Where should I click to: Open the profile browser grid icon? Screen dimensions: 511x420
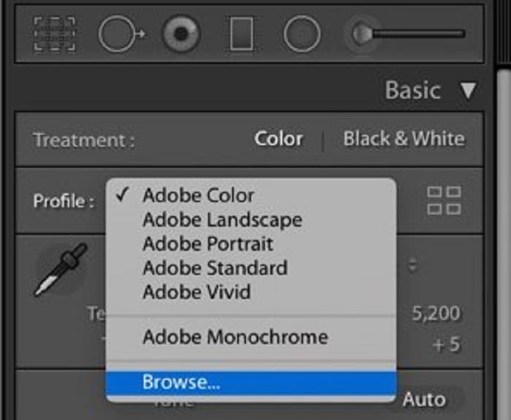[x=444, y=201]
